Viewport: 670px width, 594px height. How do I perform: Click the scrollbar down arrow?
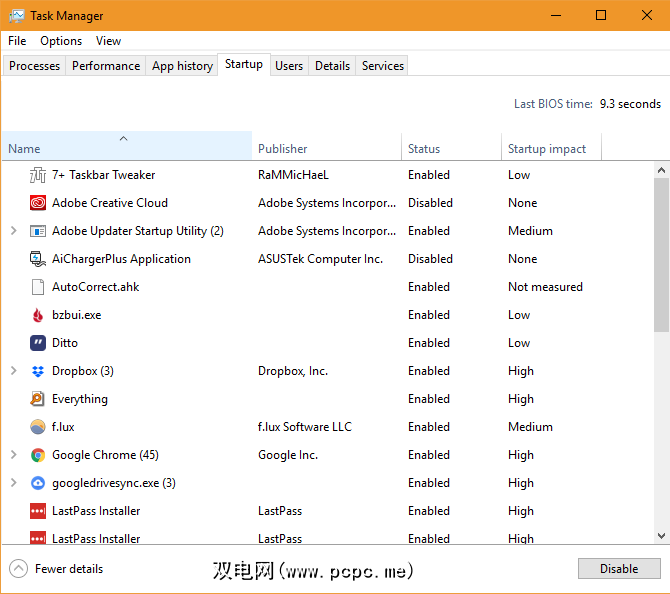click(661, 536)
